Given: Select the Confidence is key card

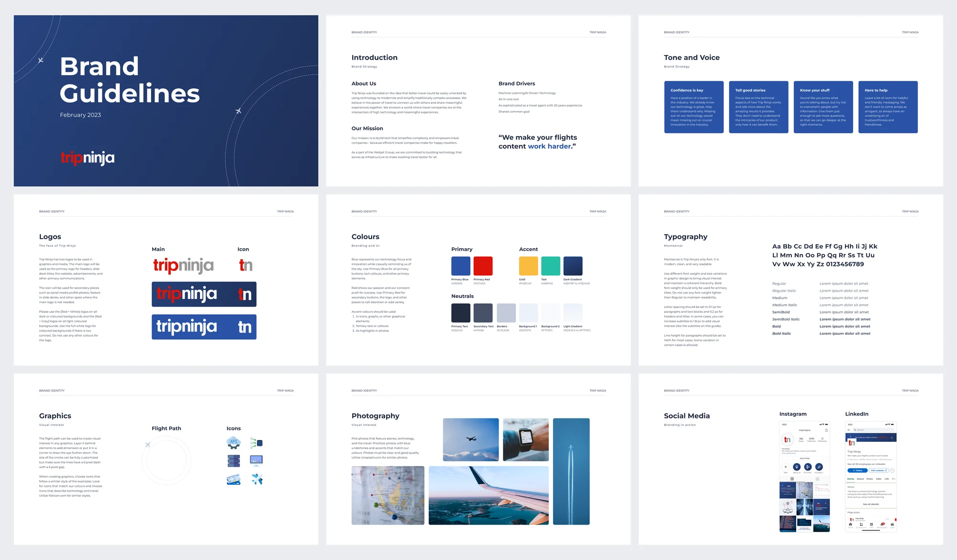Looking at the screenshot, I should tap(694, 107).
